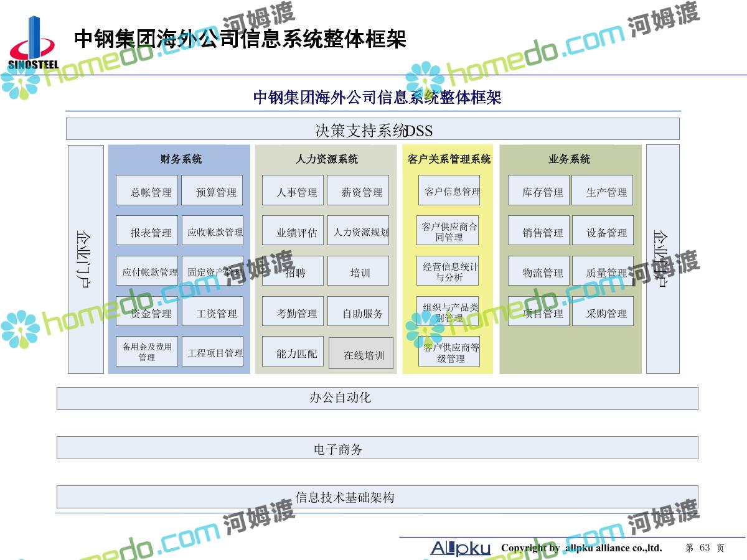Click the 人力资源规划 box
Image resolution: width=747 pixels, height=560 pixels.
pyautogui.click(x=358, y=231)
